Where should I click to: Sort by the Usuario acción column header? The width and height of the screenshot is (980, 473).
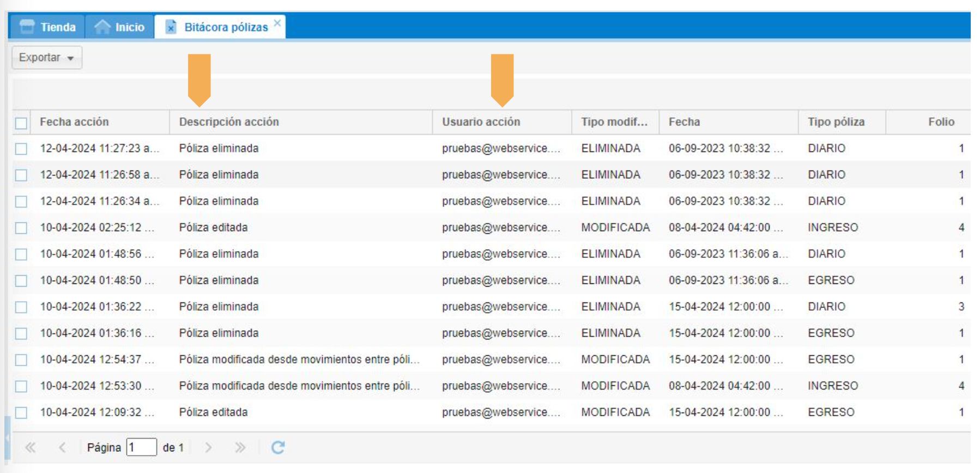coord(481,122)
